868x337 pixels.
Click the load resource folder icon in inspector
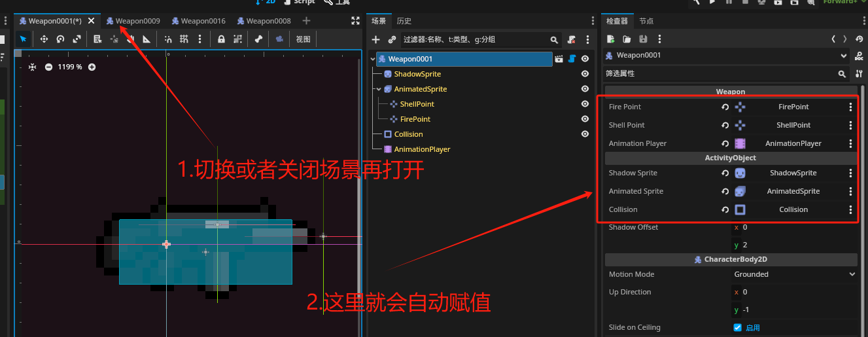click(627, 39)
